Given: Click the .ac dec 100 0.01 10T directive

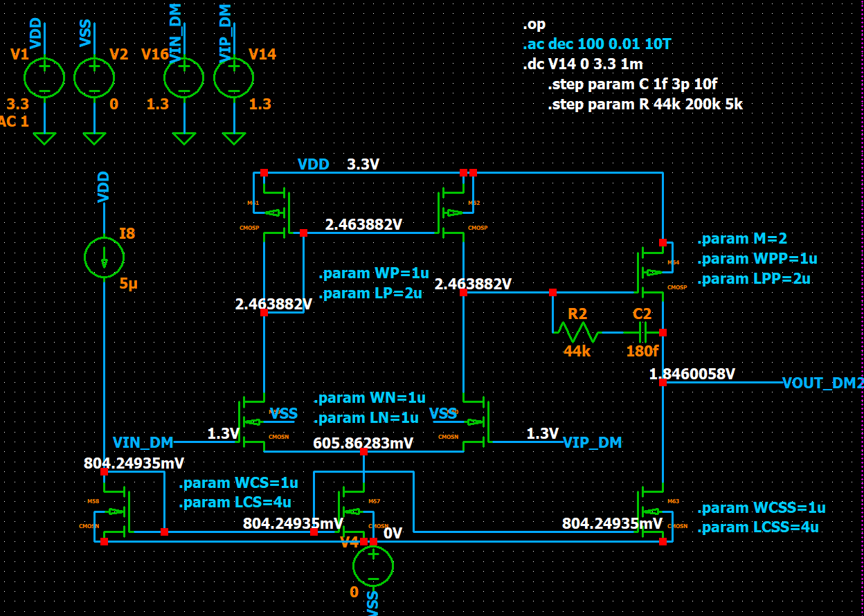Looking at the screenshot, I should [x=596, y=45].
